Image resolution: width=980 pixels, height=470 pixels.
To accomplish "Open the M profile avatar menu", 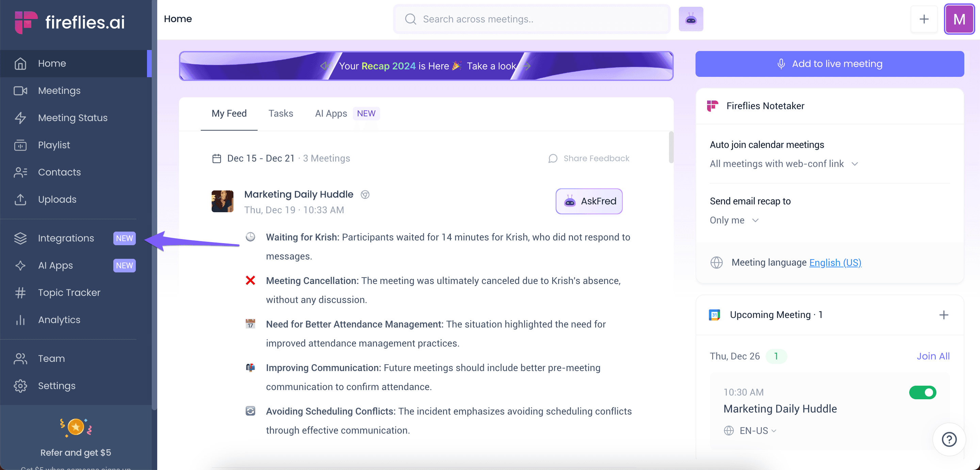I will pyautogui.click(x=959, y=19).
